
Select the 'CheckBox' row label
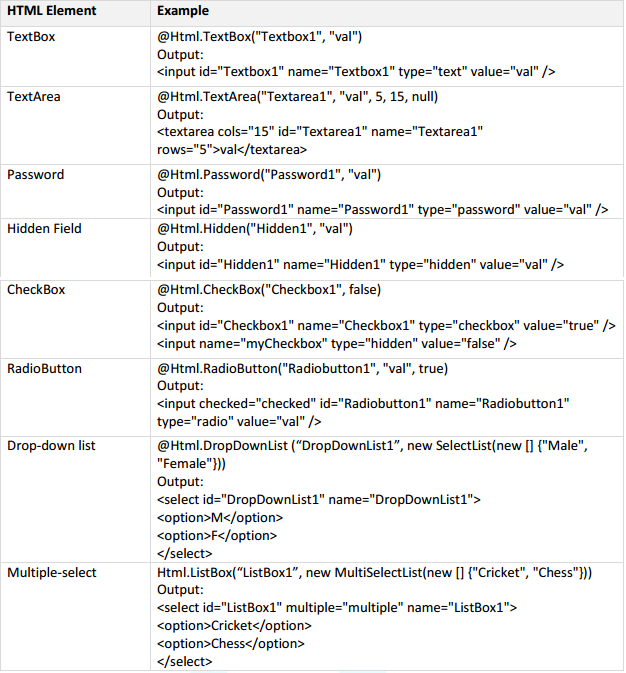pyautogui.click(x=36, y=290)
